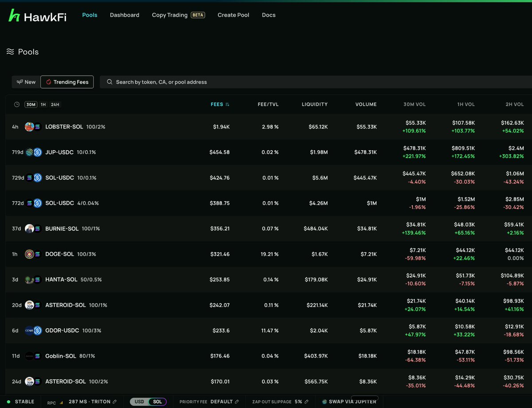
Task: Sort by FEES column
Action: [220, 105]
